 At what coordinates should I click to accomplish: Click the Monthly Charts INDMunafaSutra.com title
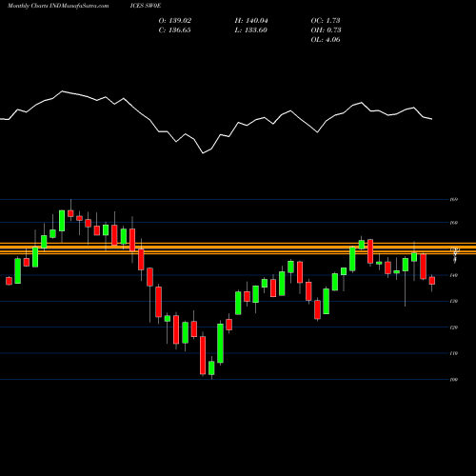[58, 6]
